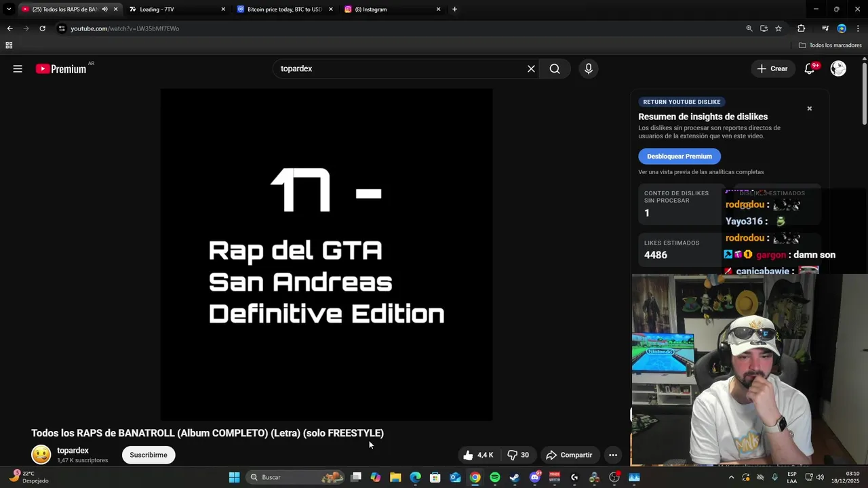Switch to the Bitcoin price today tab
This screenshot has height=488, width=868.
coord(285,9)
